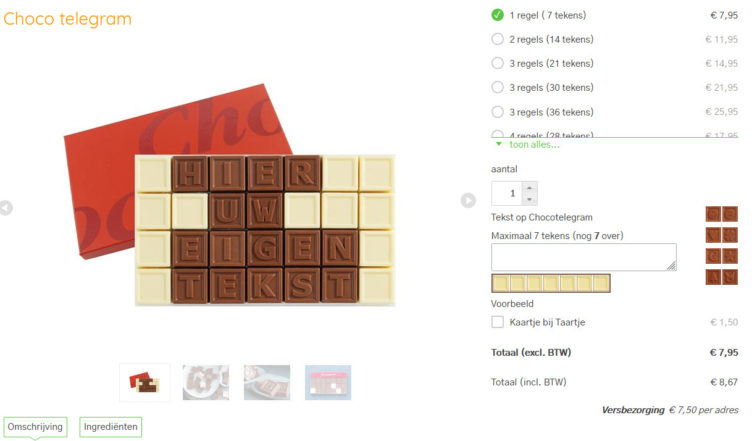The width and height of the screenshot is (752, 441).
Task: Decrease aantal with the down arrow
Action: 530,199
